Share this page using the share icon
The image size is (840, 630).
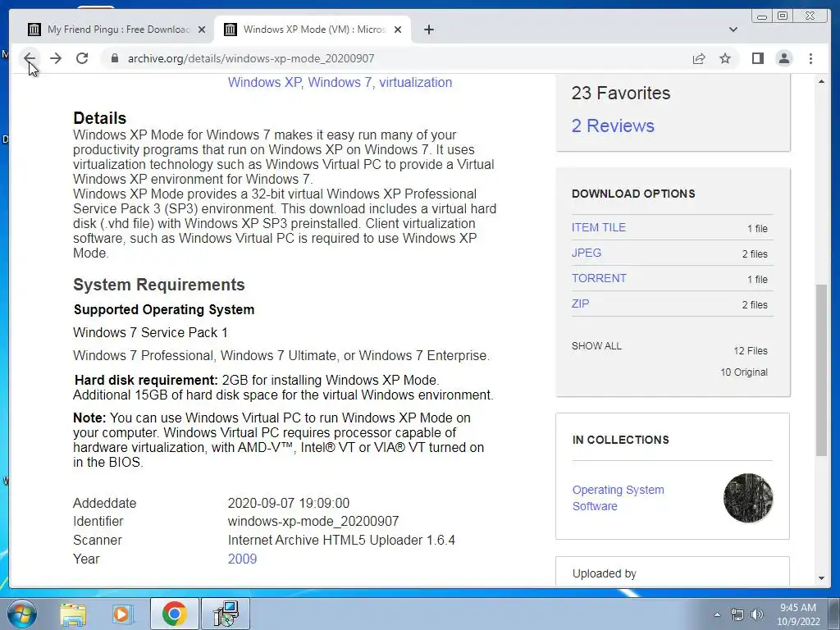point(699,58)
